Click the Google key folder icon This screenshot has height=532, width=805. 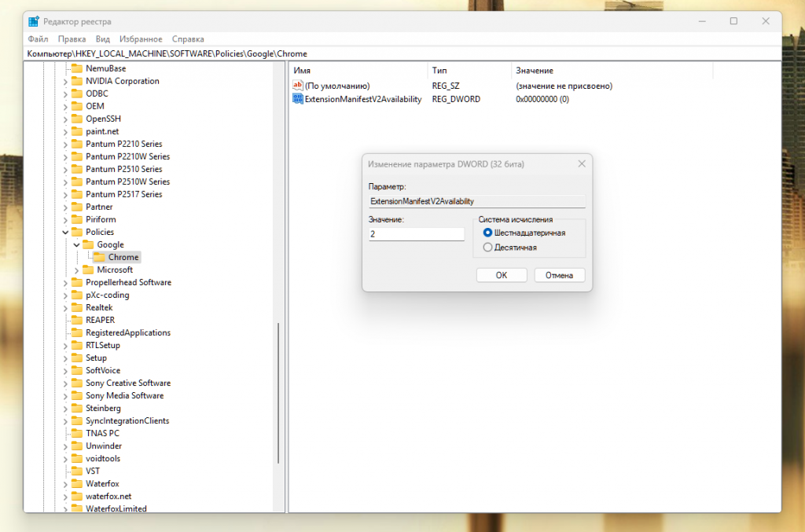[88, 244]
